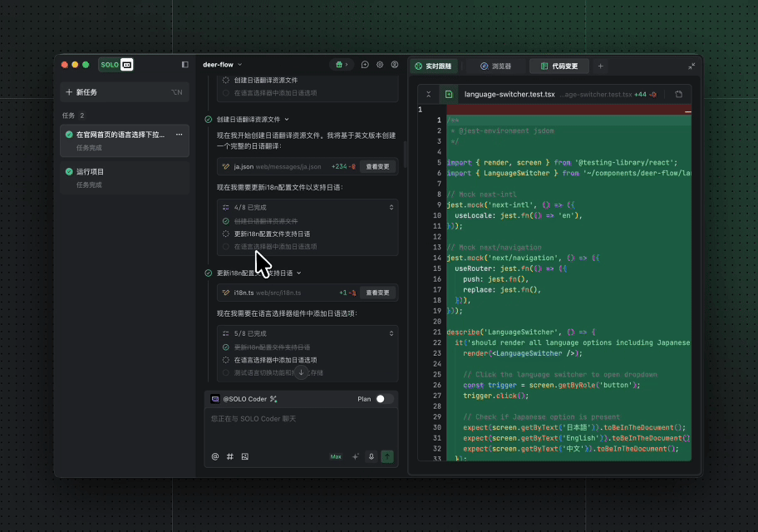Viewport: 758px width, 532px height.
Task: Click the image attachment icon in input
Action: pos(245,456)
